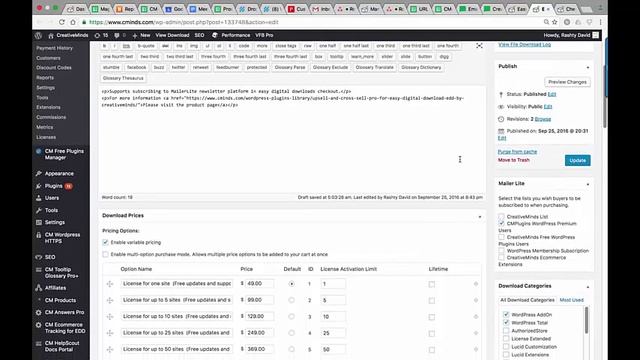
Task: Open the New dropdown in admin bar
Action: (x=141, y=36)
